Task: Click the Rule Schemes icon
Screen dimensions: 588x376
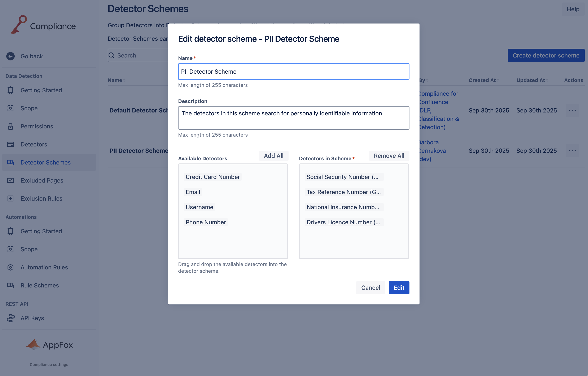Action: pyautogui.click(x=10, y=285)
